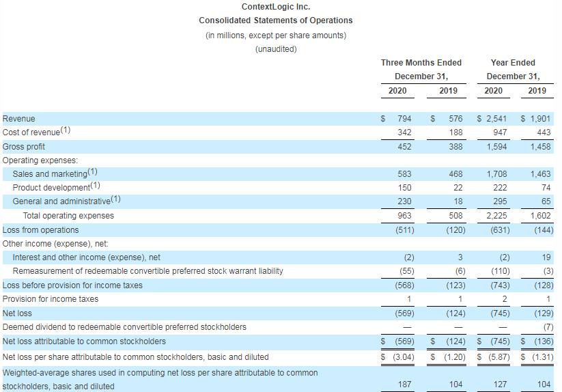Click the Sales and marketing value 583
Screen dimensions: 562x392
pos(404,173)
